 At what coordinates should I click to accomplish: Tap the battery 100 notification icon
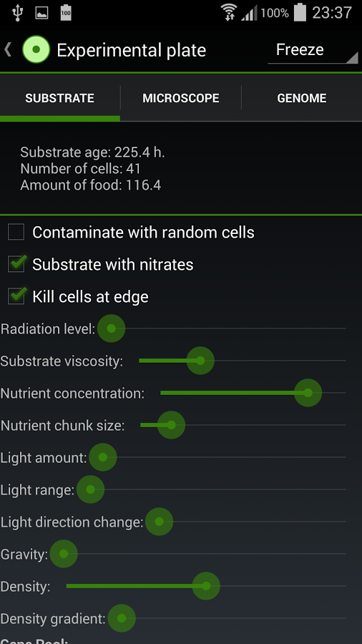tap(66, 12)
